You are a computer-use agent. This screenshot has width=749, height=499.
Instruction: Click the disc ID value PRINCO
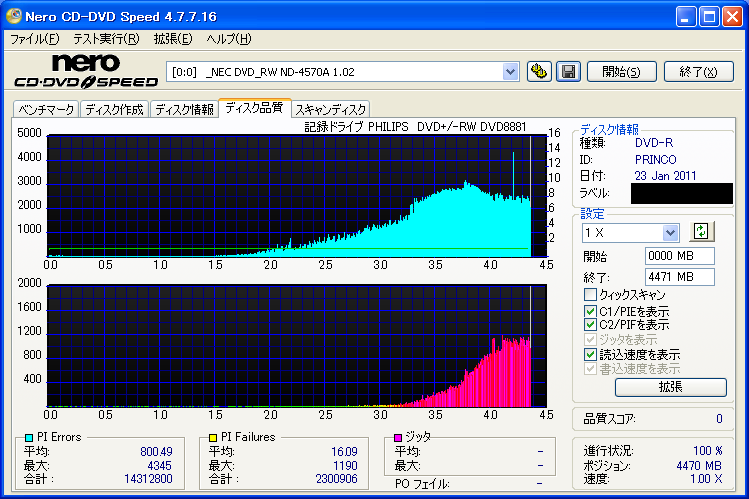[655, 159]
